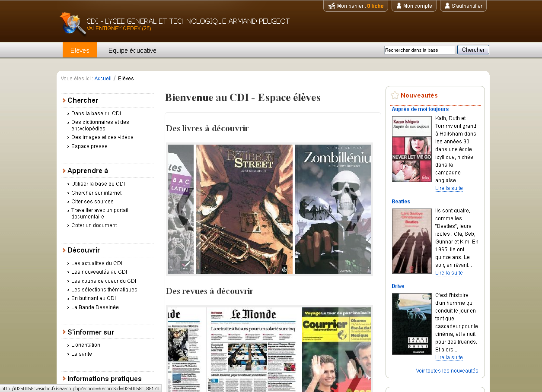
Task: Open the S'informer sur section heading
Action: 91,332
